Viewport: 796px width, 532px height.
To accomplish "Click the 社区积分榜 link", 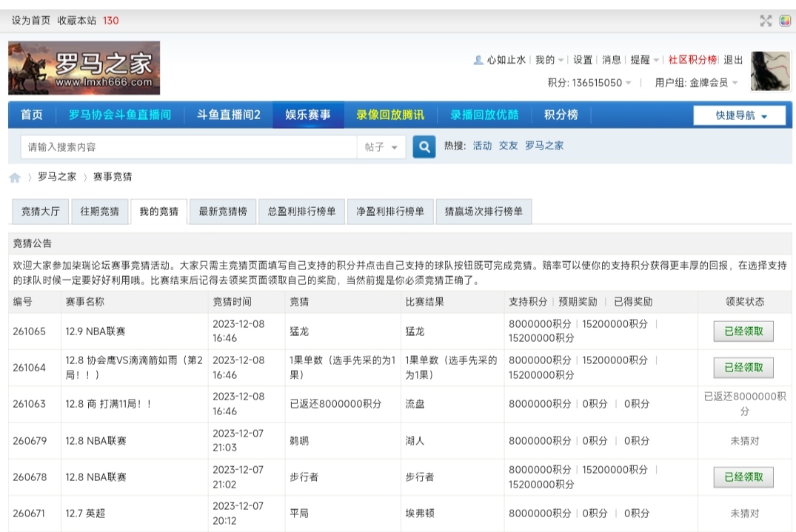I will click(692, 60).
